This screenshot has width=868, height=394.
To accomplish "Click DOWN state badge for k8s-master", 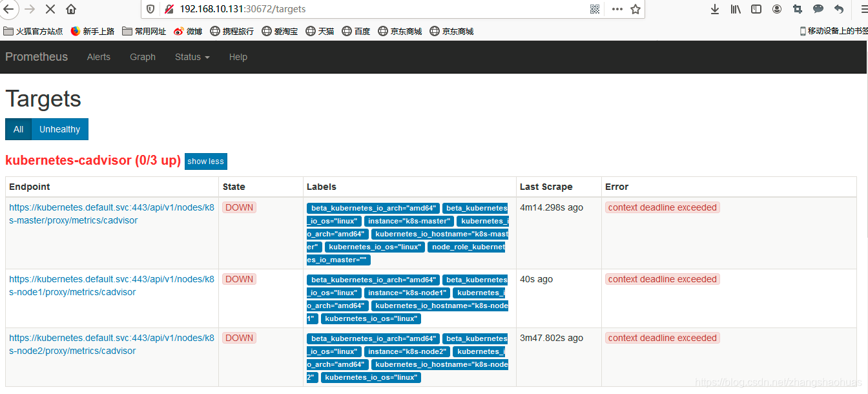I will pyautogui.click(x=239, y=207).
